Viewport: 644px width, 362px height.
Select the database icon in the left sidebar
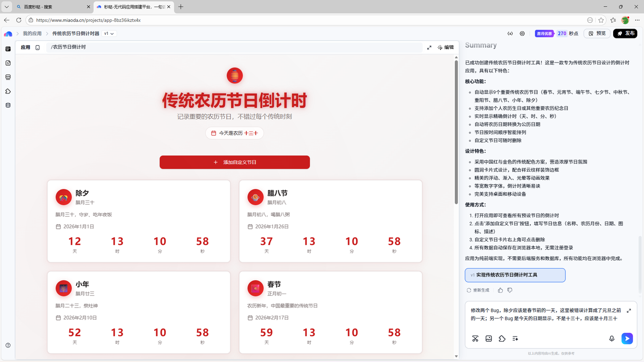click(8, 105)
